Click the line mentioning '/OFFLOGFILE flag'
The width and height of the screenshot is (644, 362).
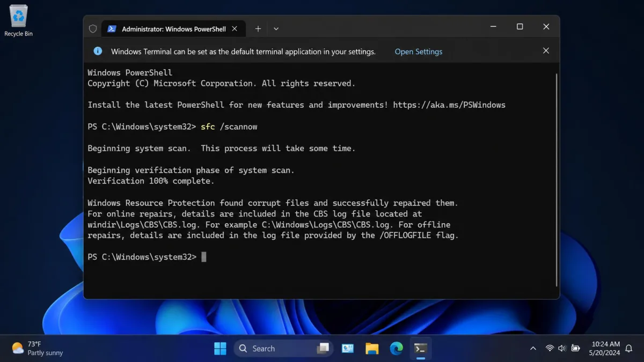coord(273,235)
